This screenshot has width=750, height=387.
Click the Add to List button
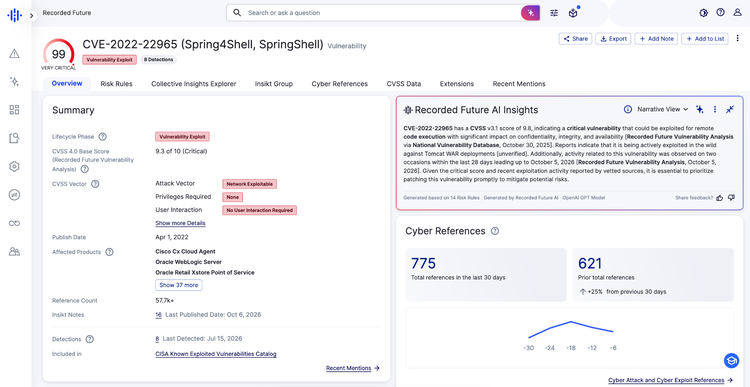(x=706, y=39)
